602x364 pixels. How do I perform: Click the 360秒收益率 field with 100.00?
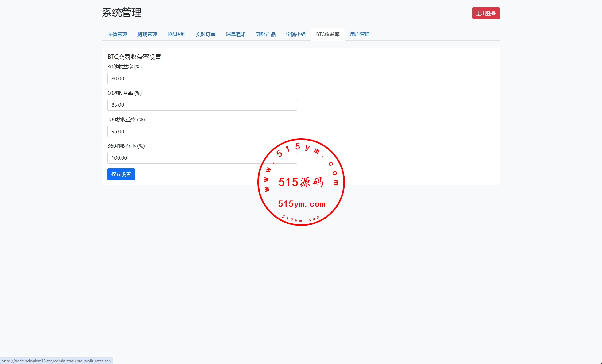(x=184, y=158)
